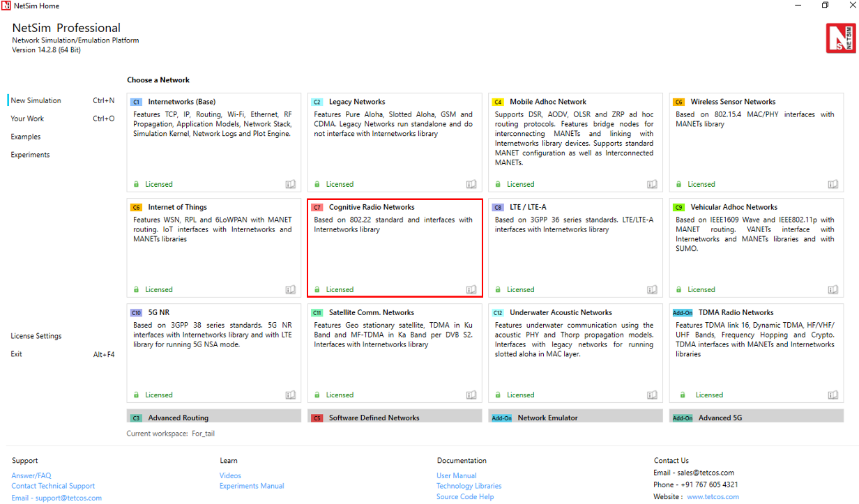Visit the www.tetcos.com website link
The image size is (859, 504).
pyautogui.click(x=713, y=497)
